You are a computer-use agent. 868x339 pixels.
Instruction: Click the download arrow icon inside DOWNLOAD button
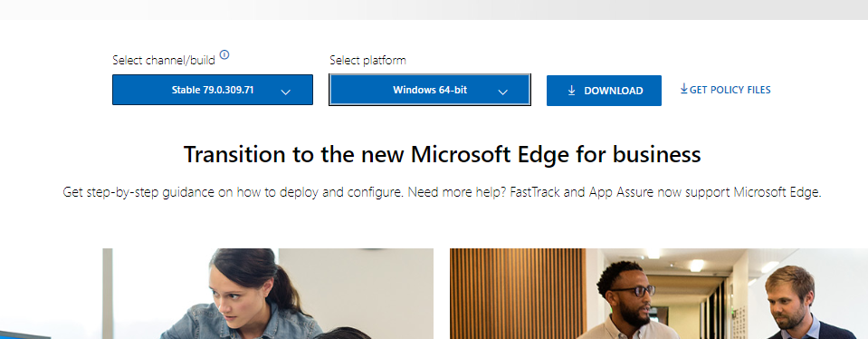[x=572, y=91]
